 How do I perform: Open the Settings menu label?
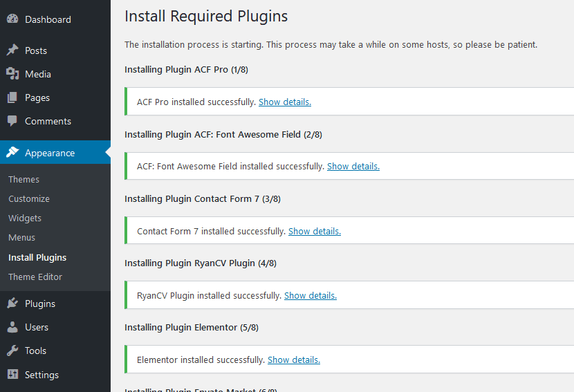point(41,375)
